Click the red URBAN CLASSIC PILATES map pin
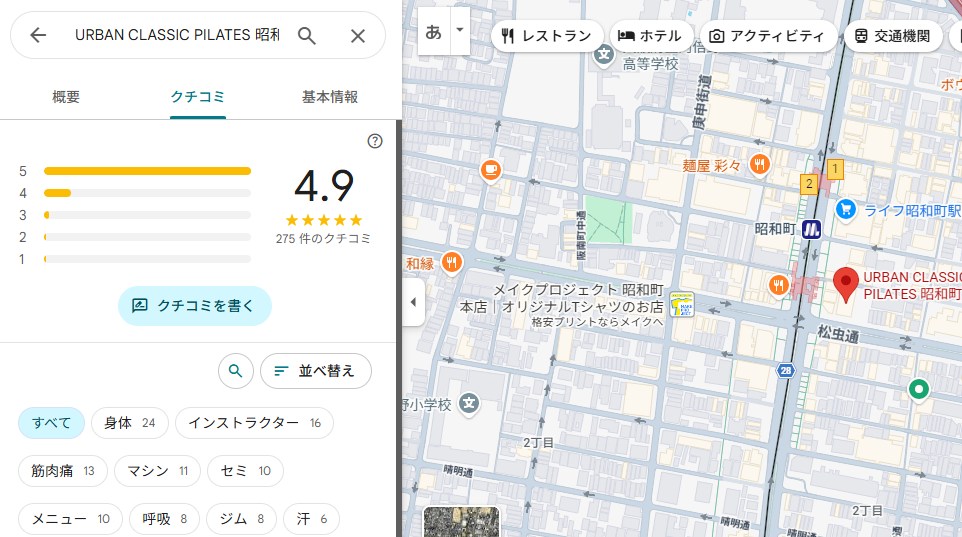962x537 pixels. click(846, 284)
